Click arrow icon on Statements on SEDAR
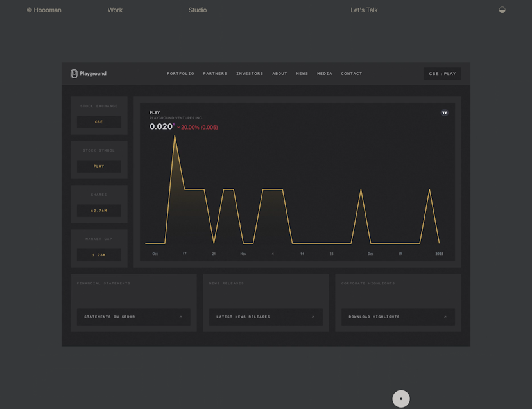Screen dimensions: 532x409 [x=180, y=317]
